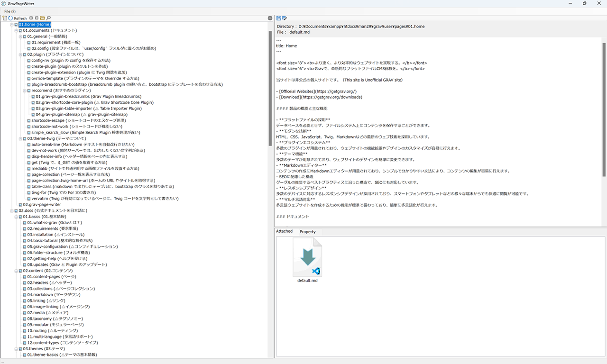The image size is (607, 364).
Task: Collapse the reccomend node
Action: [x=24, y=91]
